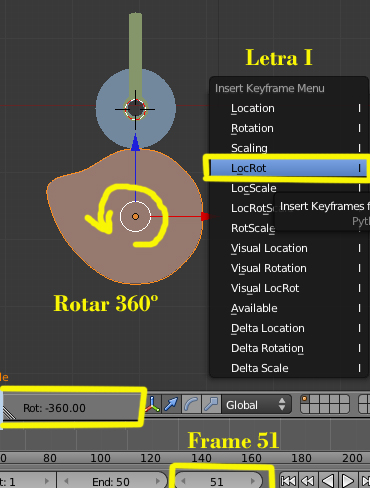
Task: Toggle layer 1 button with orange dot
Action: click(305, 400)
